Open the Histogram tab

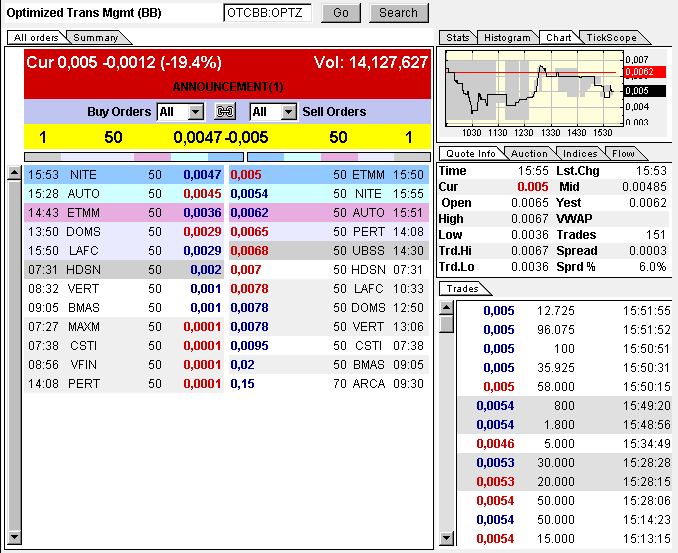click(507, 38)
